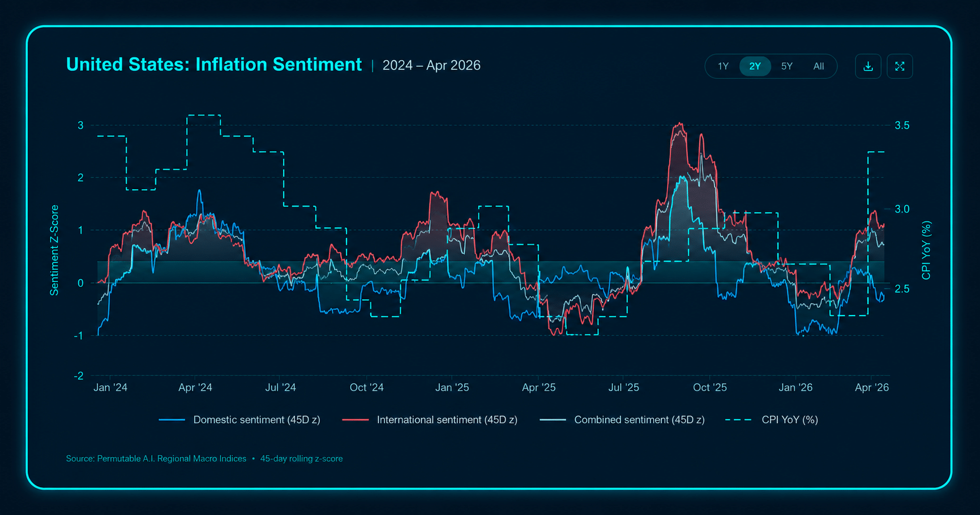This screenshot has height=515, width=980.
Task: Click the Jan '26 x-axis label
Action: tap(795, 388)
